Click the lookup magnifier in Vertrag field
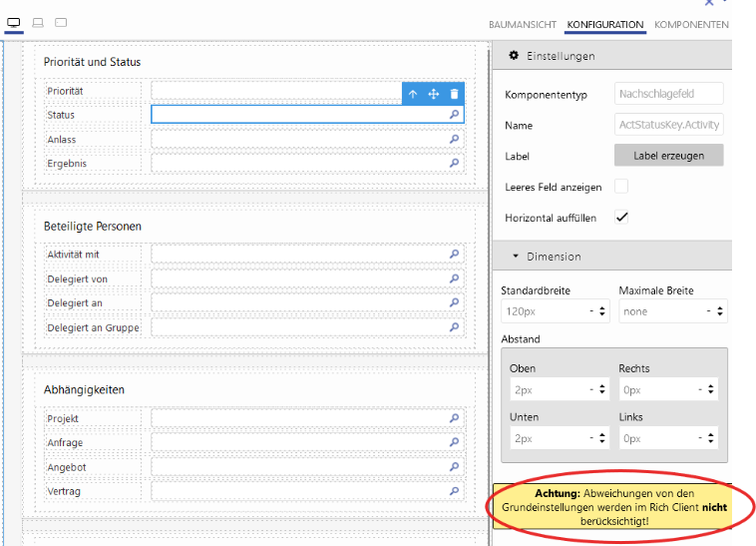This screenshot has height=546, width=756. point(454,492)
